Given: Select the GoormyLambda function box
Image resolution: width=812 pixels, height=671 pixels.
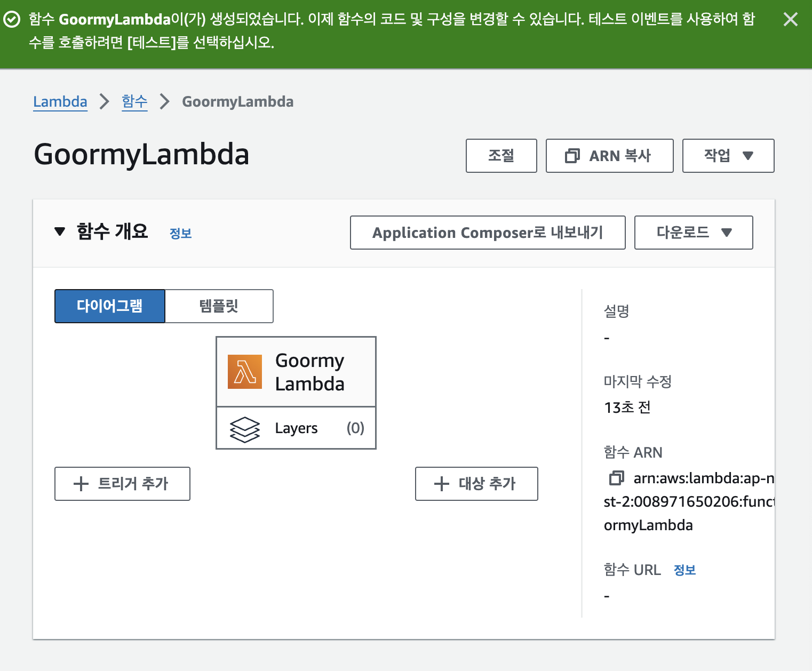Looking at the screenshot, I should tap(296, 372).
